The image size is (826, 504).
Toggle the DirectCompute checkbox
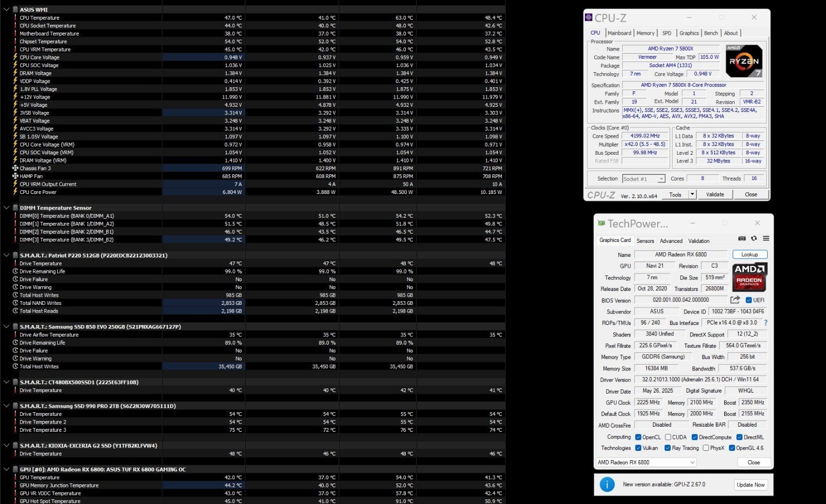[x=694, y=437]
